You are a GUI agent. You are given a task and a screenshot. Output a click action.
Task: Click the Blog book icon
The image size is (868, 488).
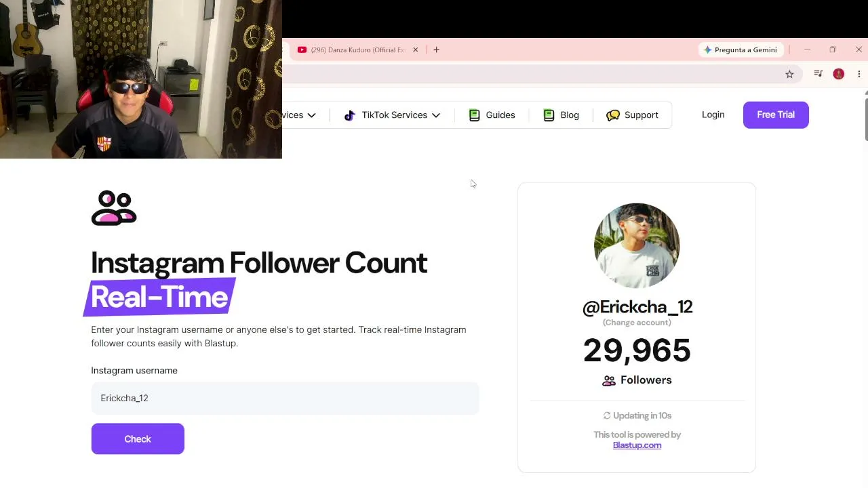[x=549, y=115]
